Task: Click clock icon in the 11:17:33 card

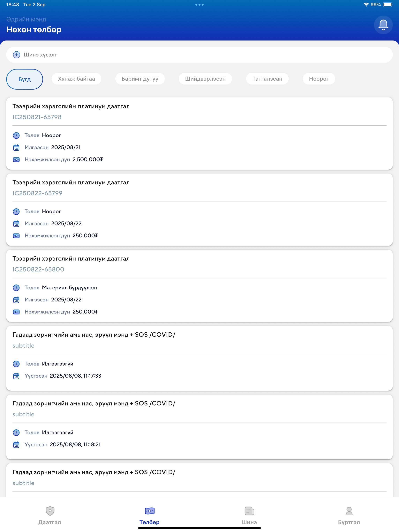Action: coord(16,364)
